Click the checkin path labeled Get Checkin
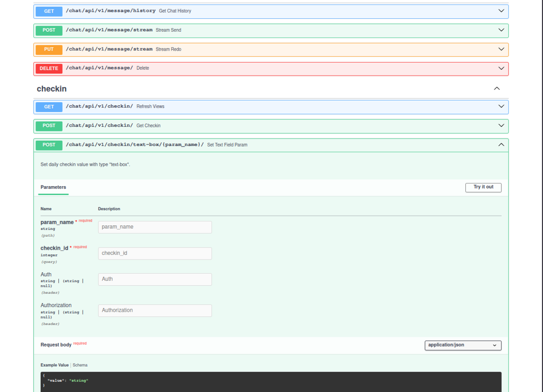This screenshot has height=392, width=543. click(x=100, y=125)
